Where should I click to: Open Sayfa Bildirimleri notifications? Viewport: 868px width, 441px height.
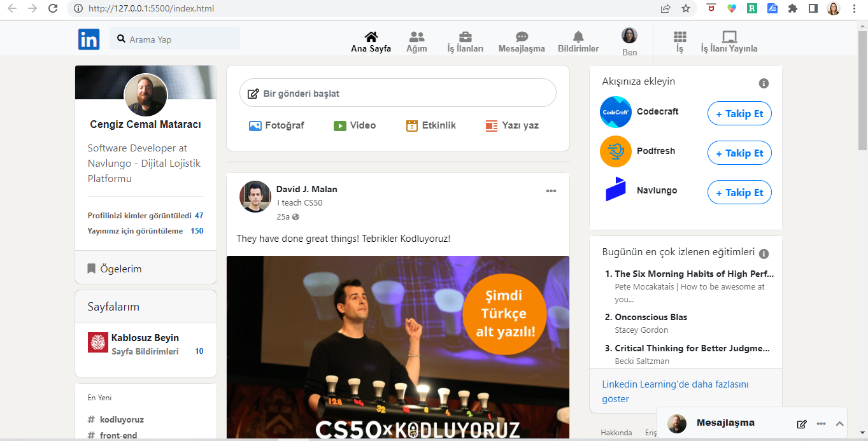pyautogui.click(x=145, y=351)
